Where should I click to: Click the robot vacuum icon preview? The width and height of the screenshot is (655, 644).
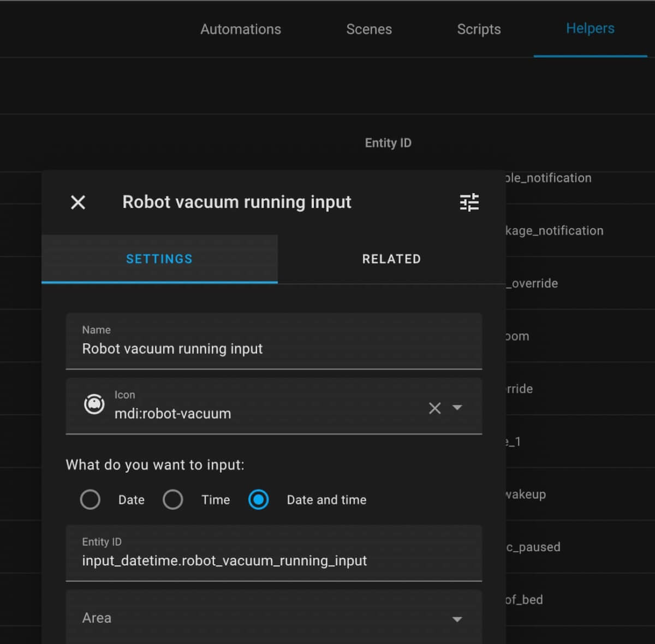tap(94, 404)
